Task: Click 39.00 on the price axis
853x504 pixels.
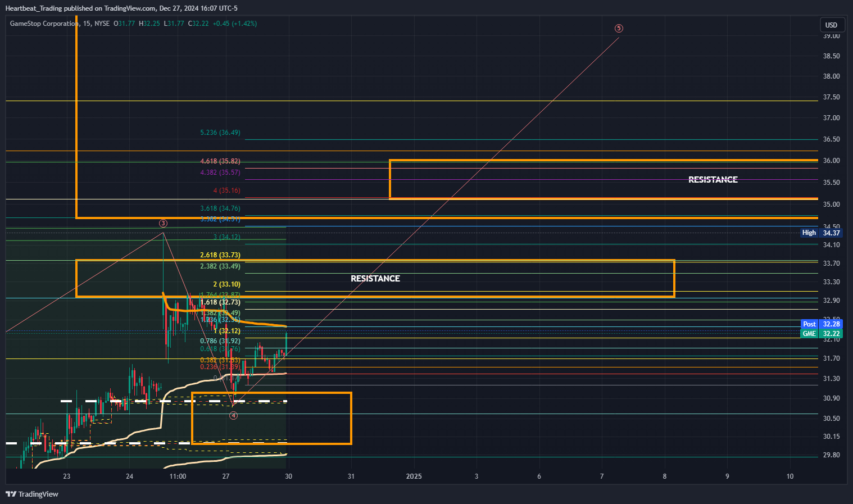Action: click(831, 36)
